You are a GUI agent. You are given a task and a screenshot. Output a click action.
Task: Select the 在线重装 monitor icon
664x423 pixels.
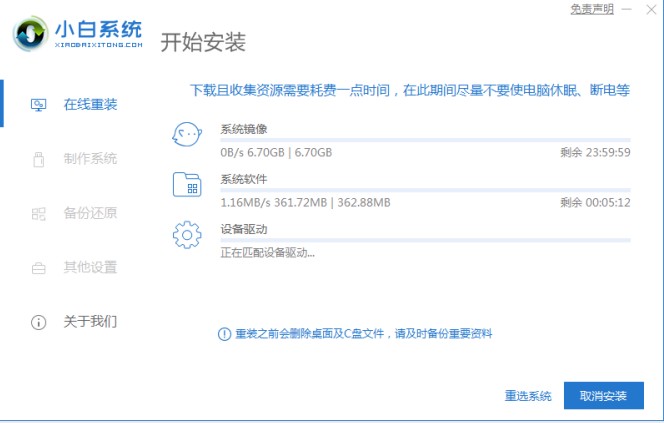39,105
